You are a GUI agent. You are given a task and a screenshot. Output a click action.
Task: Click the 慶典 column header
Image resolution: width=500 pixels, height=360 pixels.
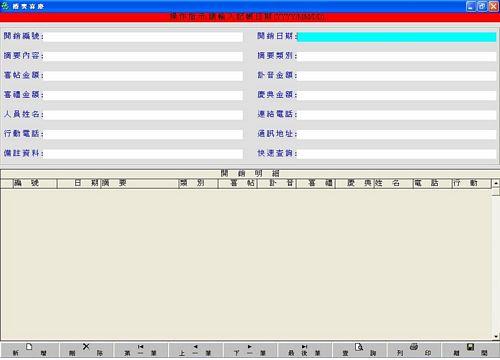click(x=355, y=183)
